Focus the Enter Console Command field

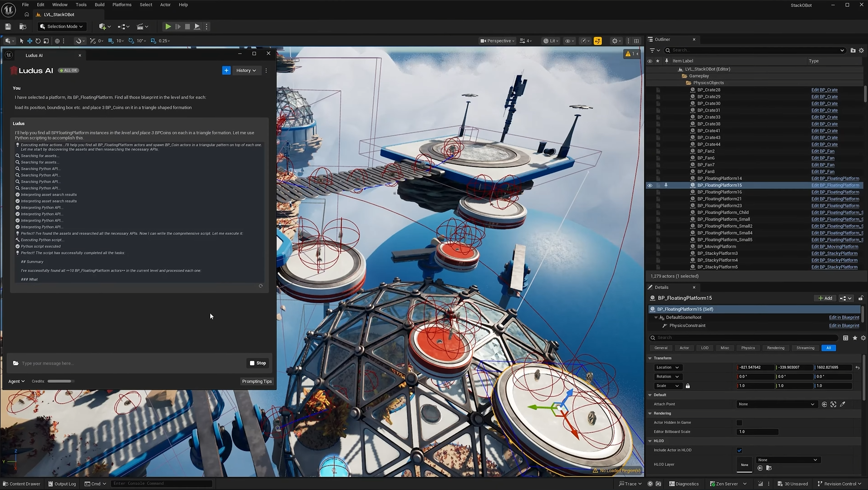pos(161,484)
